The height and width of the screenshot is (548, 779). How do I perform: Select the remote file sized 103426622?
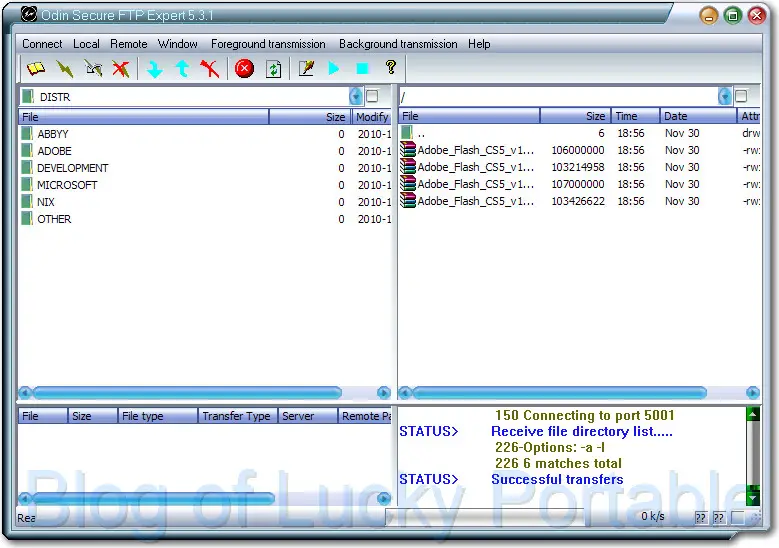[x=579, y=201]
